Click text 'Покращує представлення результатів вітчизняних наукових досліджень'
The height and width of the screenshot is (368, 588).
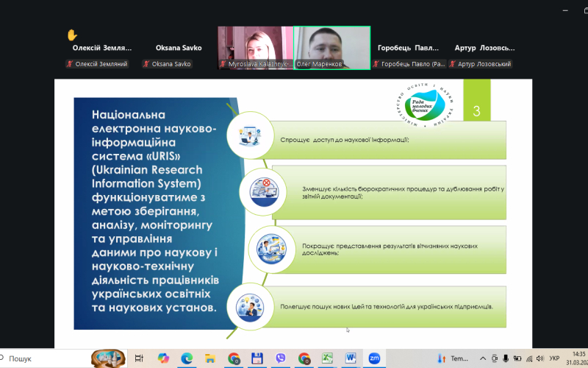(x=390, y=250)
